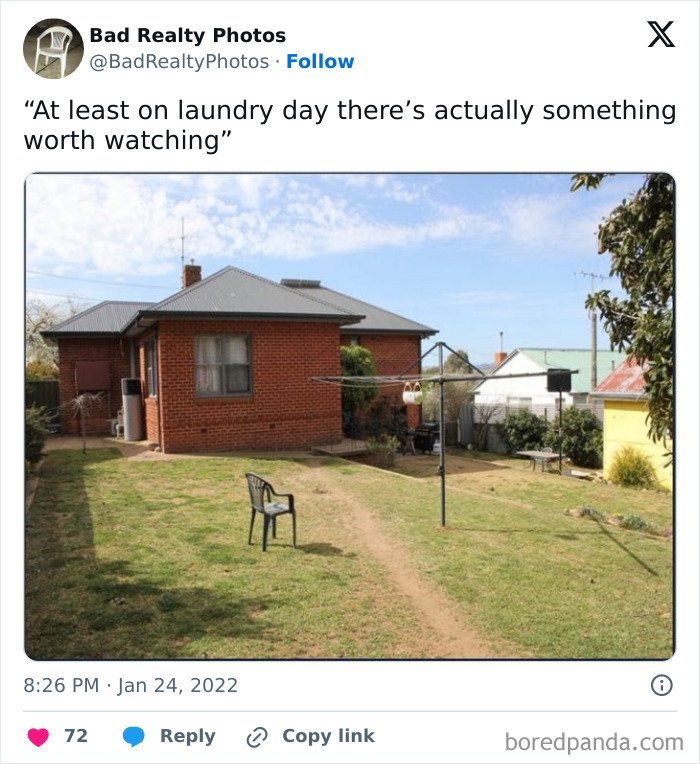700x764 pixels.
Task: Follow the Bad Realty Photos account
Action: (320, 61)
